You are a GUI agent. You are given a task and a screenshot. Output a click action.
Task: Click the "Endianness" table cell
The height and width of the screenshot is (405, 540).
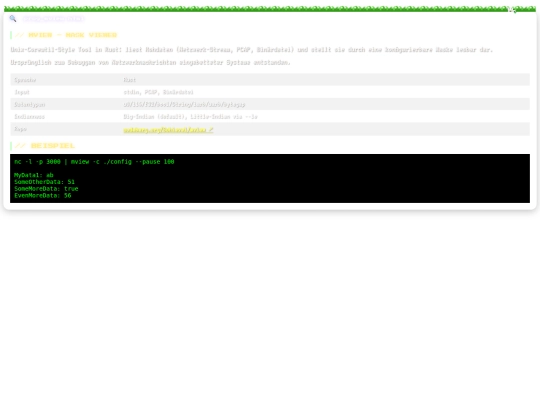[x=65, y=117]
